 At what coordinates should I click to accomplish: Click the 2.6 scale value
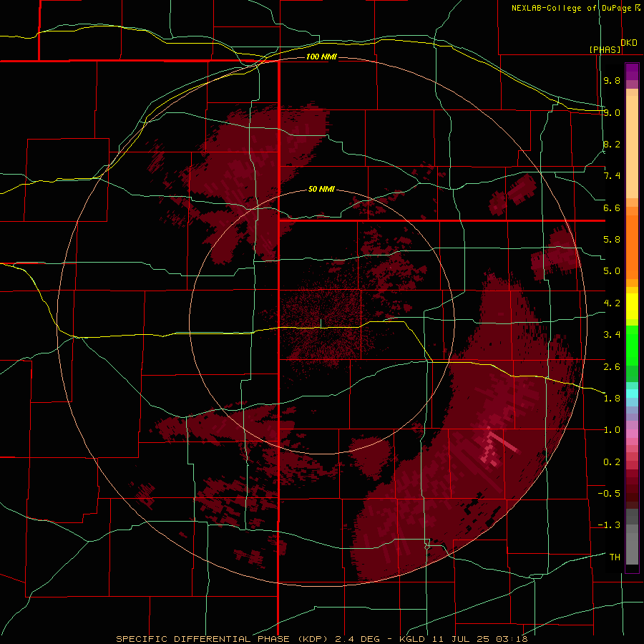(612, 367)
